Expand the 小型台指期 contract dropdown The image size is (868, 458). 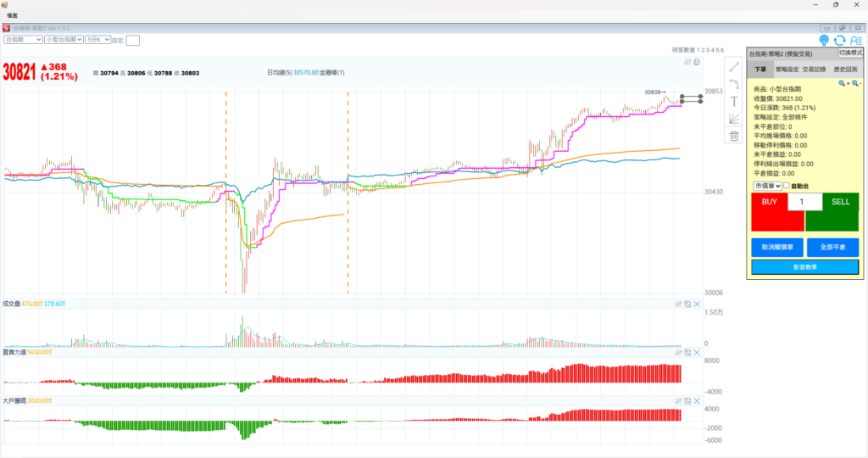coord(62,39)
